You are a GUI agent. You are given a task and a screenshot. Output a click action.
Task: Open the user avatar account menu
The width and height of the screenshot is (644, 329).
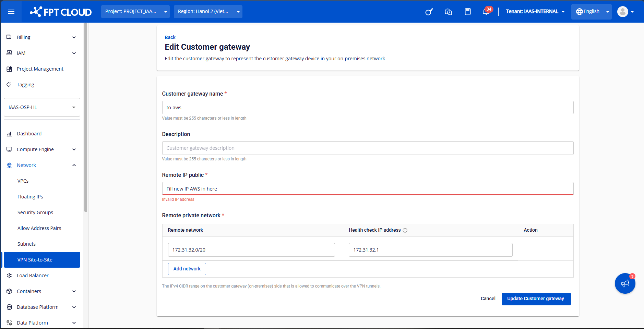625,12
